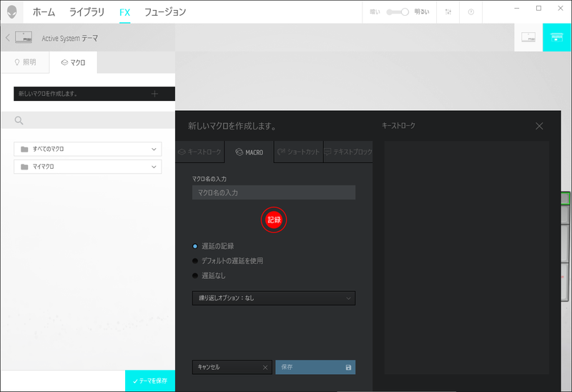Switch to the 照明 tab
Viewport: 572px width, 392px height.
pyautogui.click(x=25, y=62)
